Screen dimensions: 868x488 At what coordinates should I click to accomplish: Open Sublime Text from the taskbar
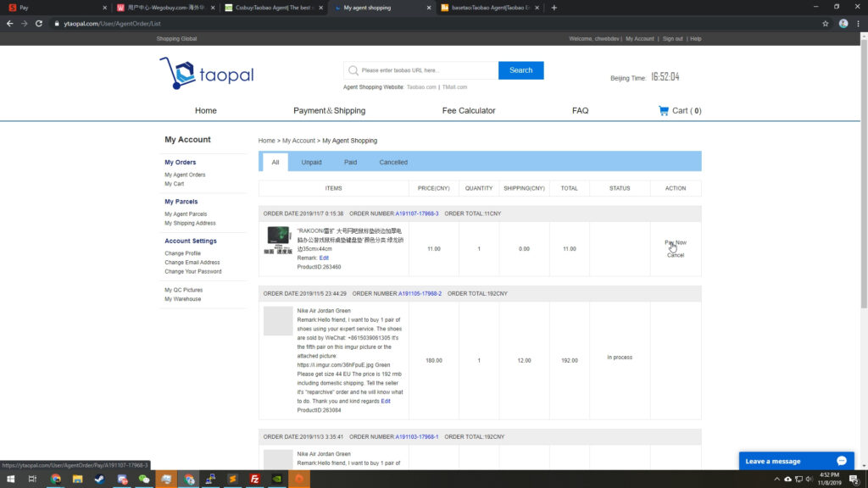[232, 480]
